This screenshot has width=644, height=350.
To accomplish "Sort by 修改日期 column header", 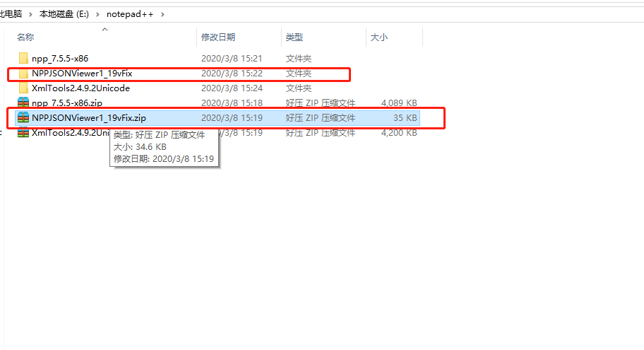I will point(218,37).
